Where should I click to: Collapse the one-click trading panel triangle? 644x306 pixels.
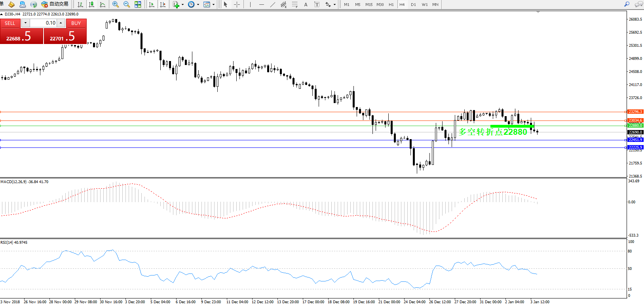[x=2, y=14]
